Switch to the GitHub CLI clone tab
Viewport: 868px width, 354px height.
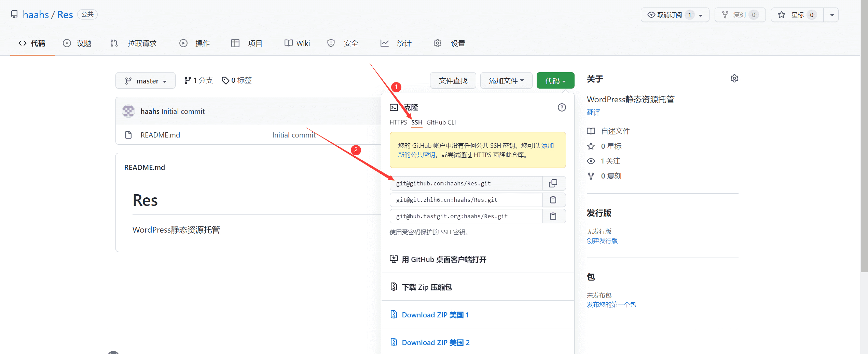pos(441,122)
